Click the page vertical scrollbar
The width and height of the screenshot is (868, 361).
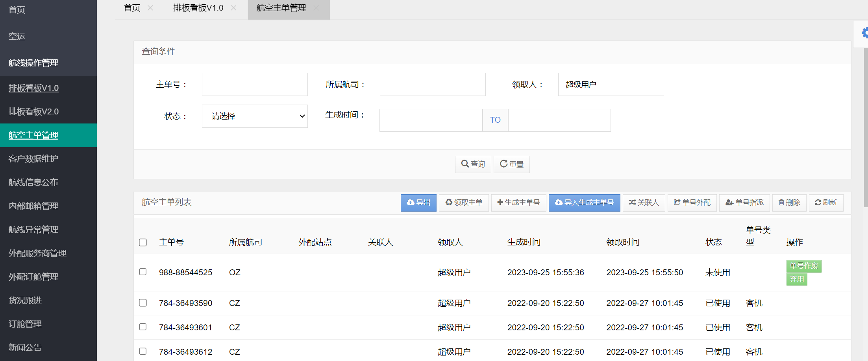(x=866, y=128)
